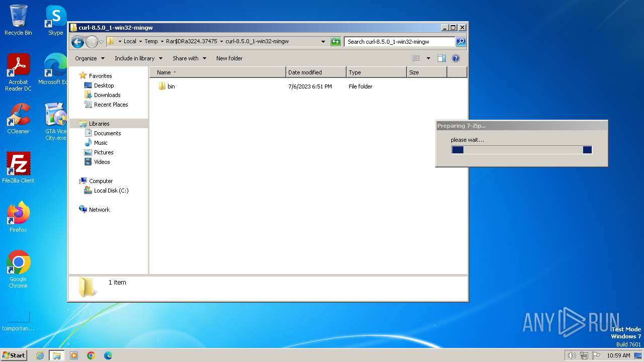This screenshot has width=644, height=362.
Task: Refresh the folder view with the green arrows icon
Action: click(x=336, y=42)
